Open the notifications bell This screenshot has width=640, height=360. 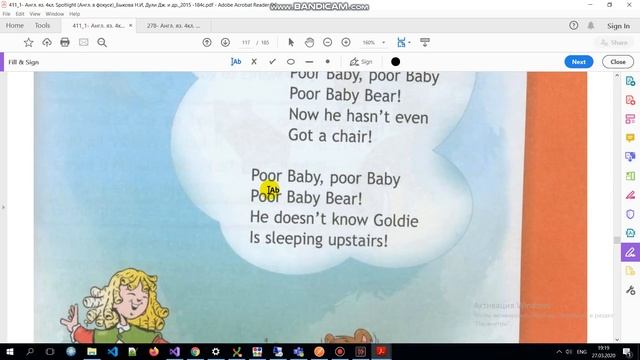(x=591, y=25)
